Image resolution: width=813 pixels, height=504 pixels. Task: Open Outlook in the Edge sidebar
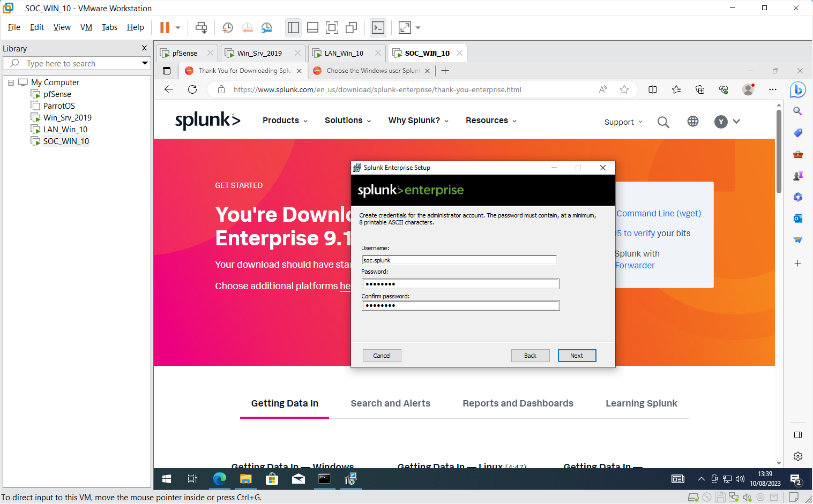[798, 219]
